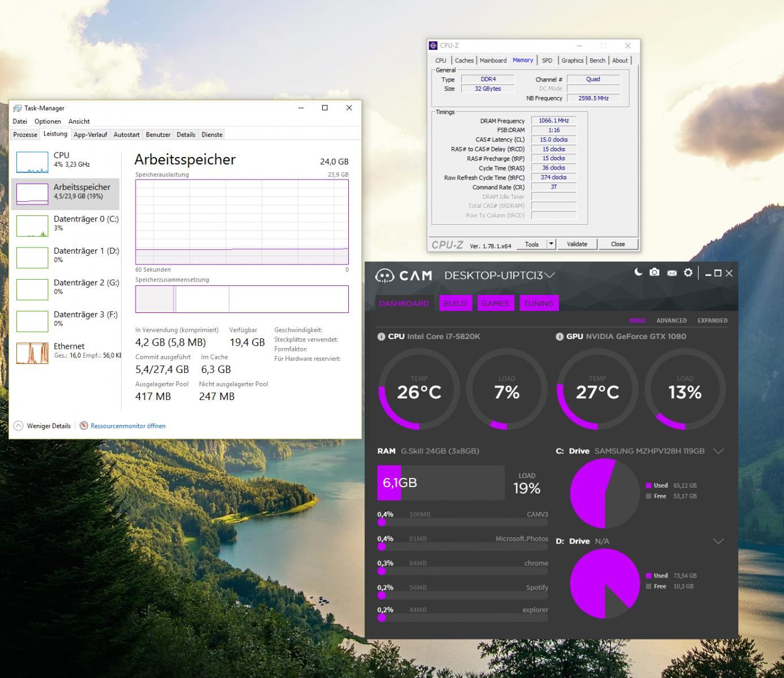Switch CAM view to EXPANDED
This screenshot has height=678, width=784.
[x=712, y=320]
